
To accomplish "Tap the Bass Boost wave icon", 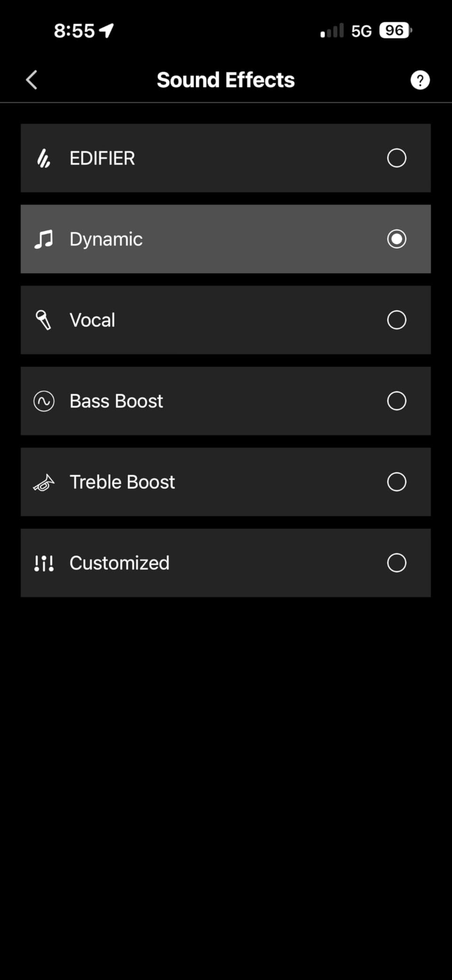I will (44, 401).
